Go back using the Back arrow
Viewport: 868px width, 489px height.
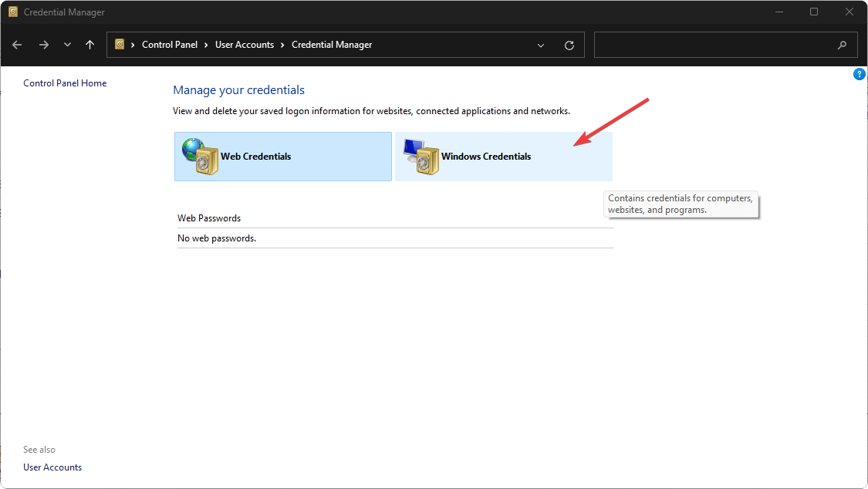(17, 45)
